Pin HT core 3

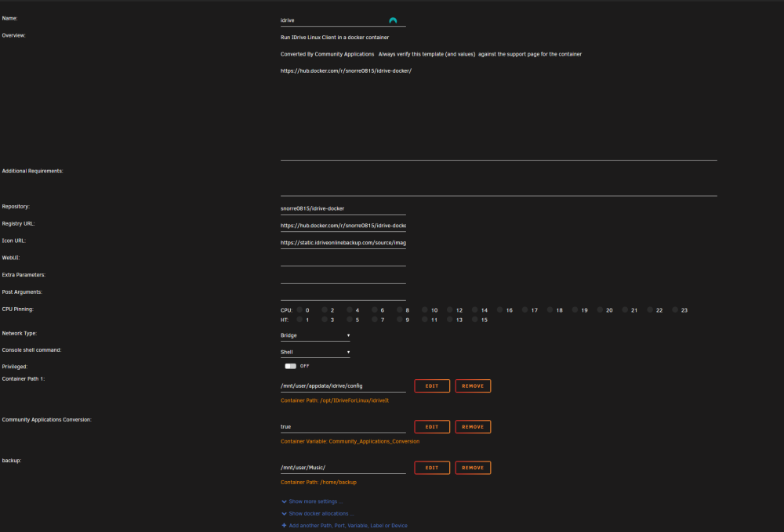pos(325,319)
